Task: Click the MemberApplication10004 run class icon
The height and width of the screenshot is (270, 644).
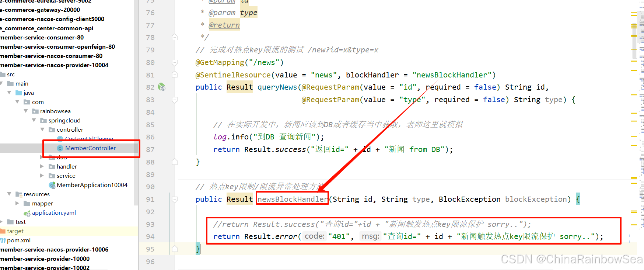Action: 52,185
